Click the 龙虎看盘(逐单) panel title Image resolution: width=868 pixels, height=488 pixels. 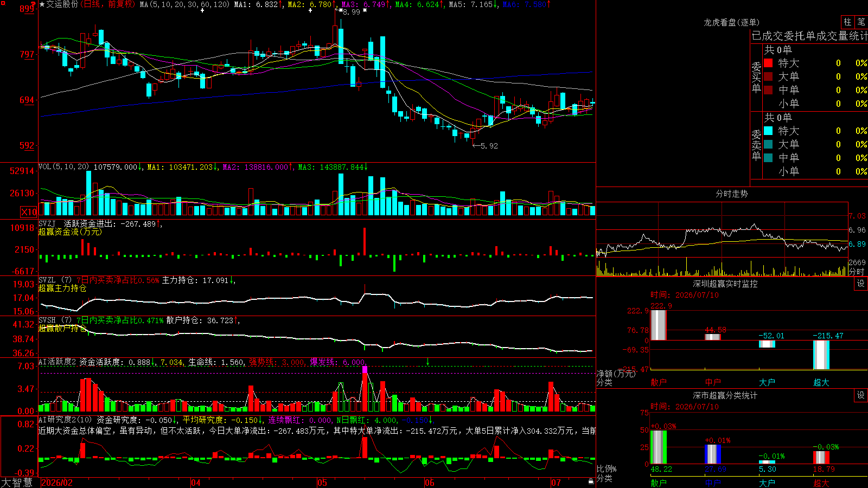tap(731, 22)
